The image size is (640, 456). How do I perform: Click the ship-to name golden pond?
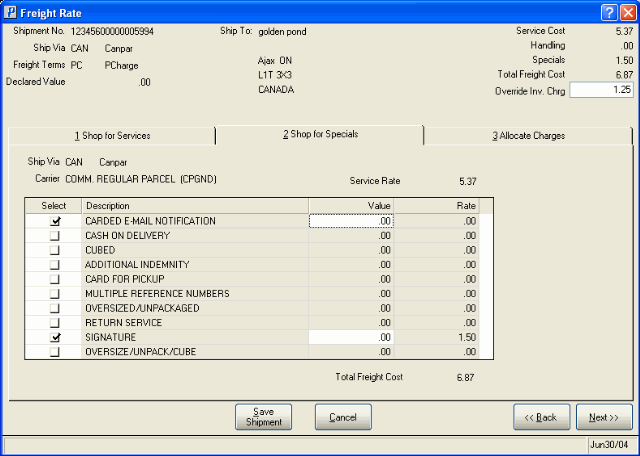(282, 32)
